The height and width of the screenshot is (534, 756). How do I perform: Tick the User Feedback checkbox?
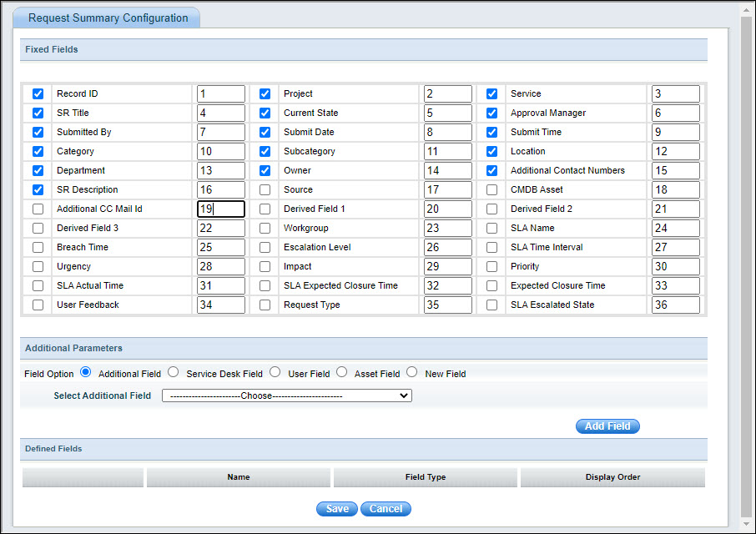coord(38,305)
